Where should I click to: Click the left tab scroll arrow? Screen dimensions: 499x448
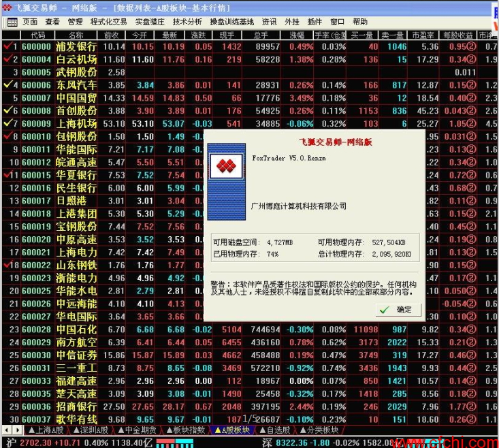pos(6,430)
